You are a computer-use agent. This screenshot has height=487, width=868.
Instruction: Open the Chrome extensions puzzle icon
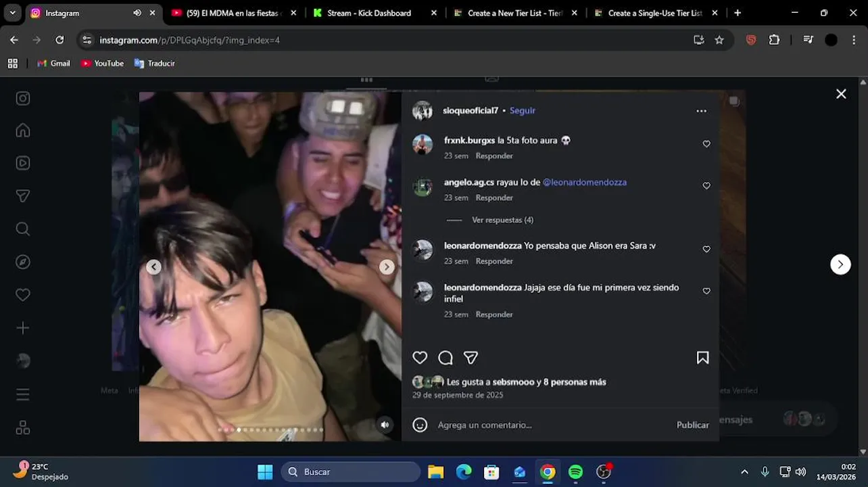(x=775, y=40)
